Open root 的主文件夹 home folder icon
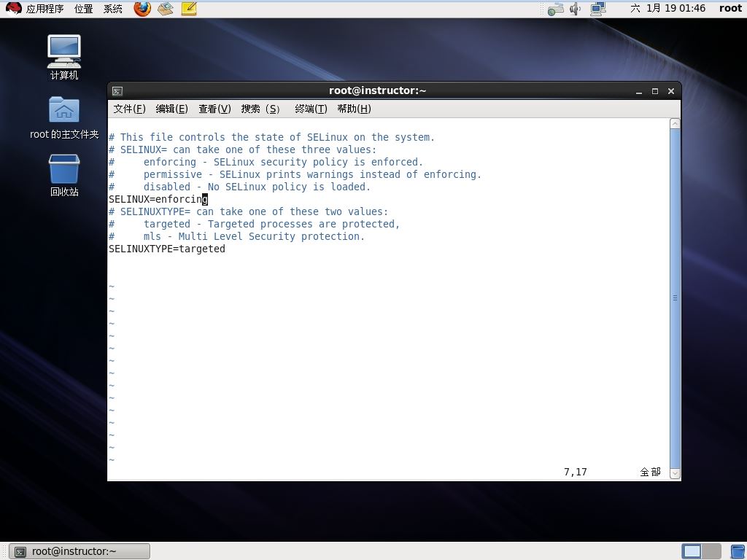Screen dimensions: 747x560 pos(64,117)
